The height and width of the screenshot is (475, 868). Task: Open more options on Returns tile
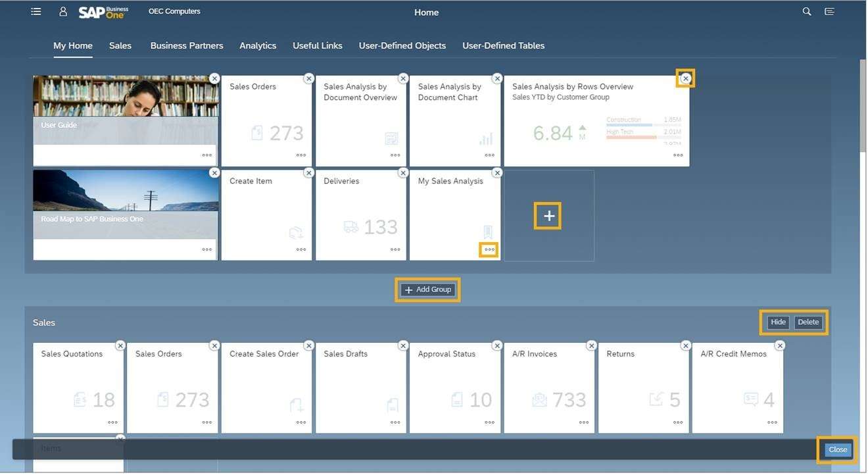coord(678,423)
